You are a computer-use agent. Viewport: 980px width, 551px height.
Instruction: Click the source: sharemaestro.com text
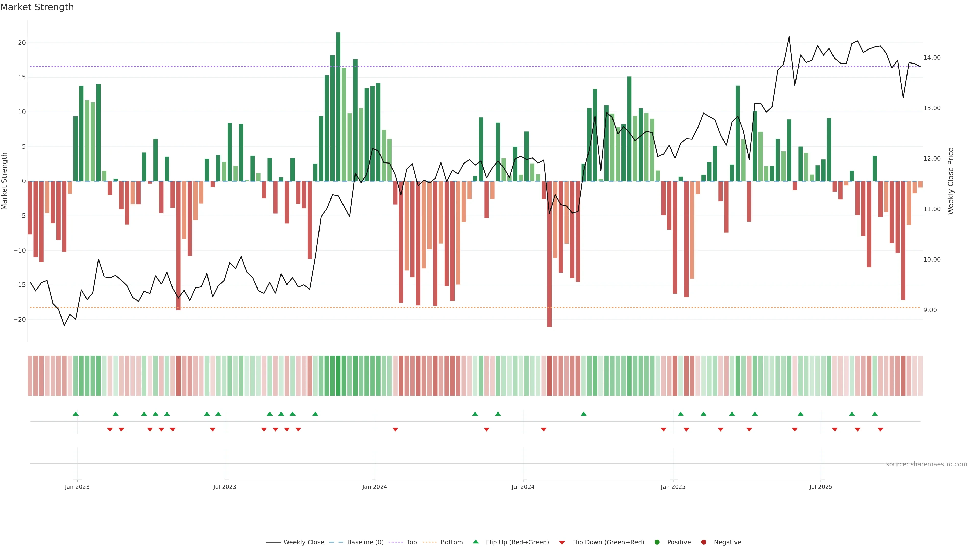click(x=926, y=464)
